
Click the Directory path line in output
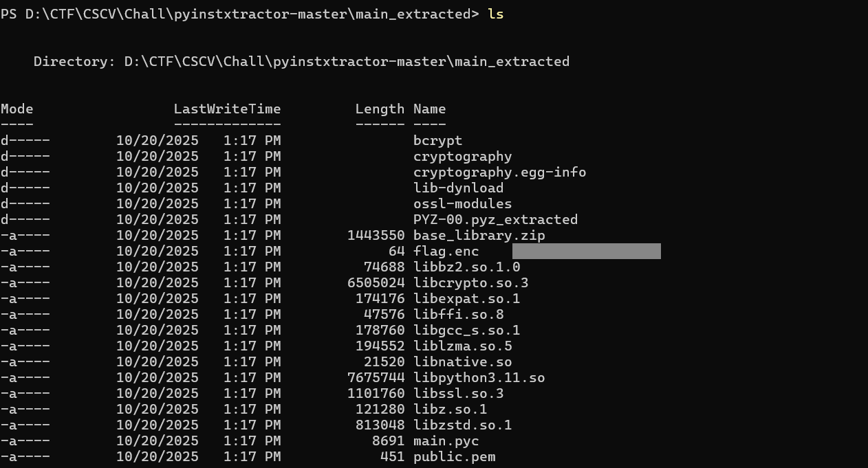coord(301,62)
